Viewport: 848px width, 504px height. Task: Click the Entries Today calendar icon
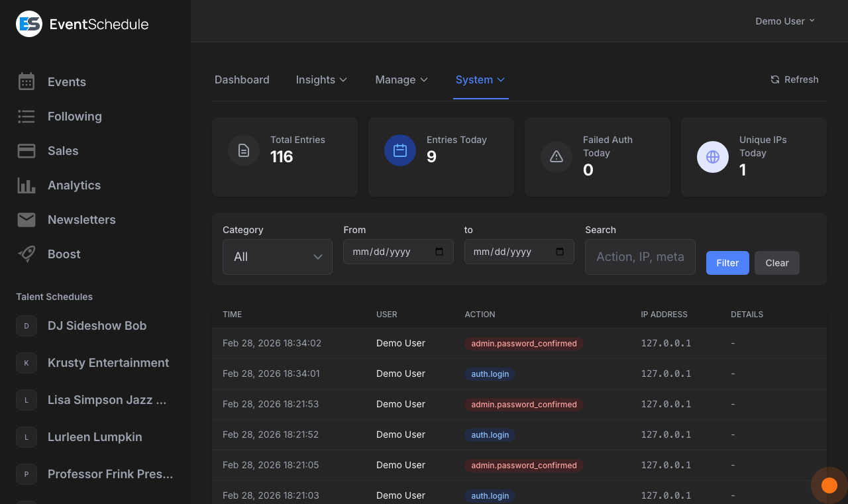[400, 150]
